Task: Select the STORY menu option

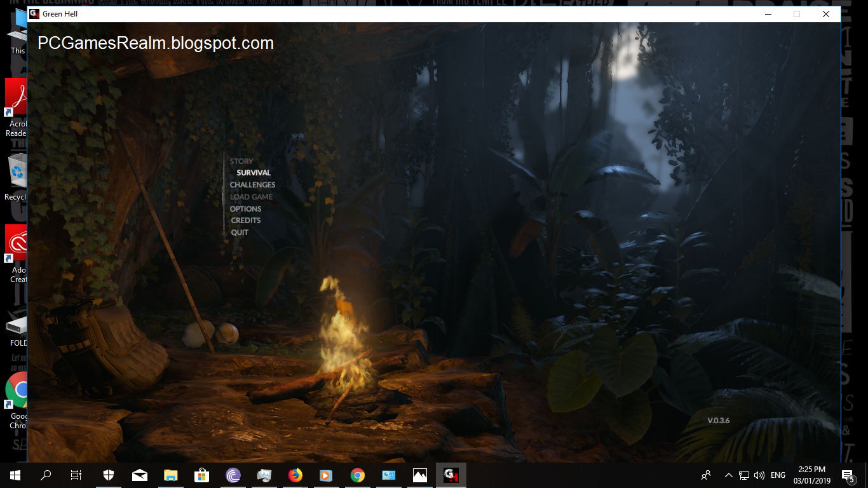Action: 241,161
